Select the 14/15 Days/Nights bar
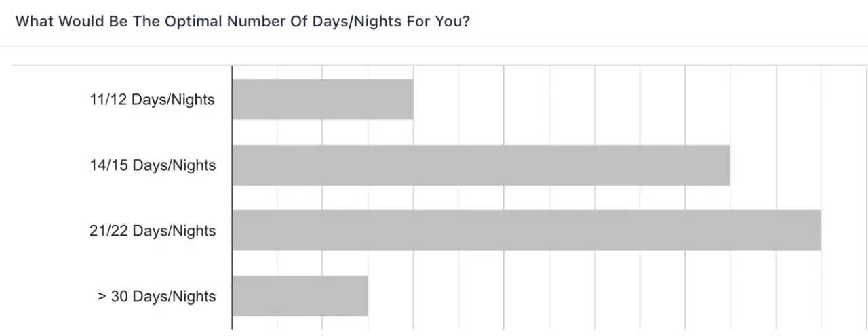Viewport: 868px width, 336px height. pyautogui.click(x=481, y=165)
